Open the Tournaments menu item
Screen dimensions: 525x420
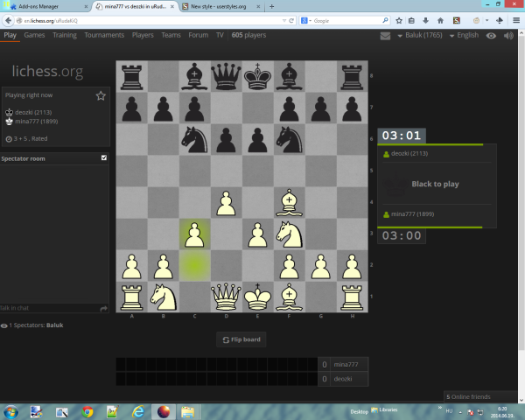click(104, 35)
